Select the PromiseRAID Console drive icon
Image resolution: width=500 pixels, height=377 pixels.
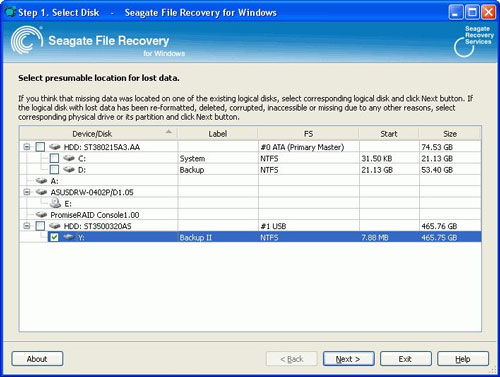(x=41, y=215)
